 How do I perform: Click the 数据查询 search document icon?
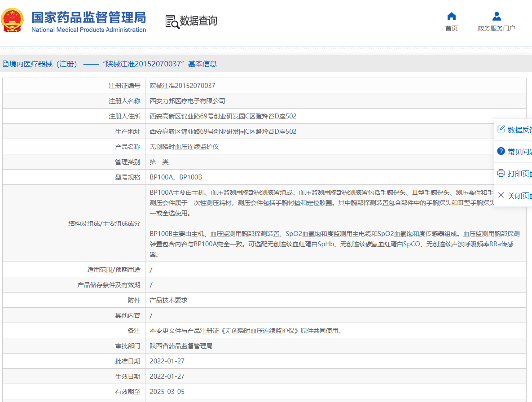click(x=172, y=22)
